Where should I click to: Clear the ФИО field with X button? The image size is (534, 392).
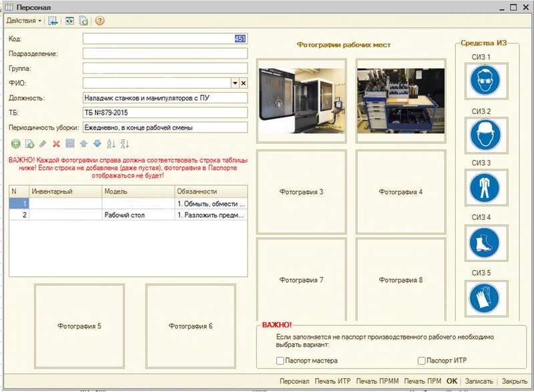pyautogui.click(x=244, y=83)
